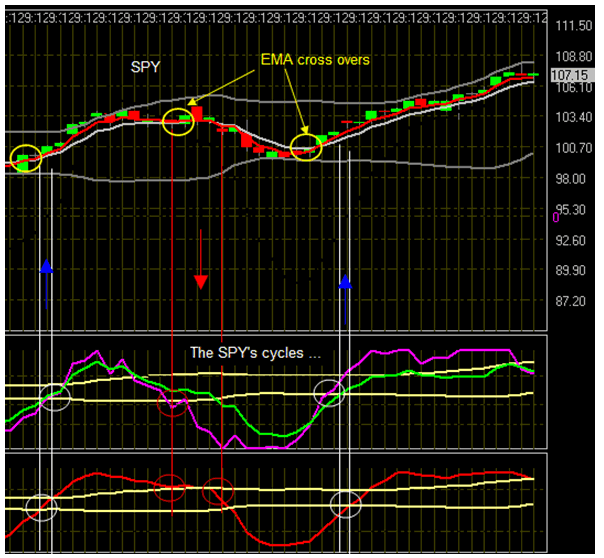Click the 103.40 price axis label
604x558 pixels.
[x=574, y=117]
